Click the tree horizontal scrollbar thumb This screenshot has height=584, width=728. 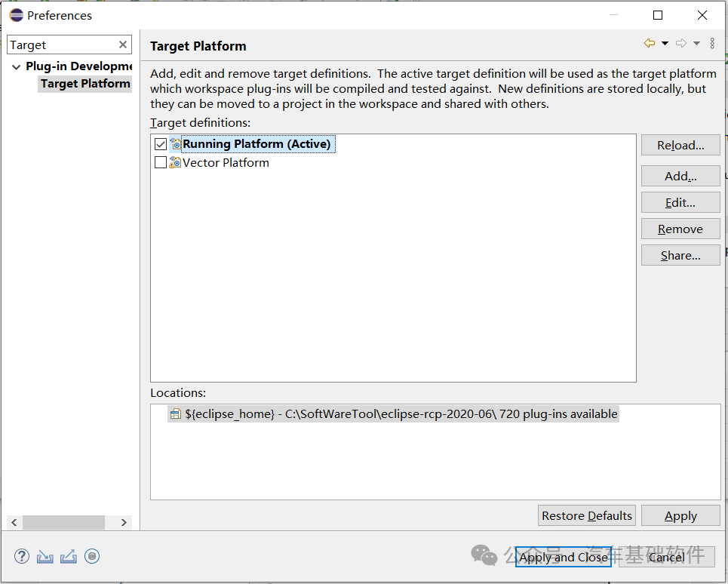[63, 522]
